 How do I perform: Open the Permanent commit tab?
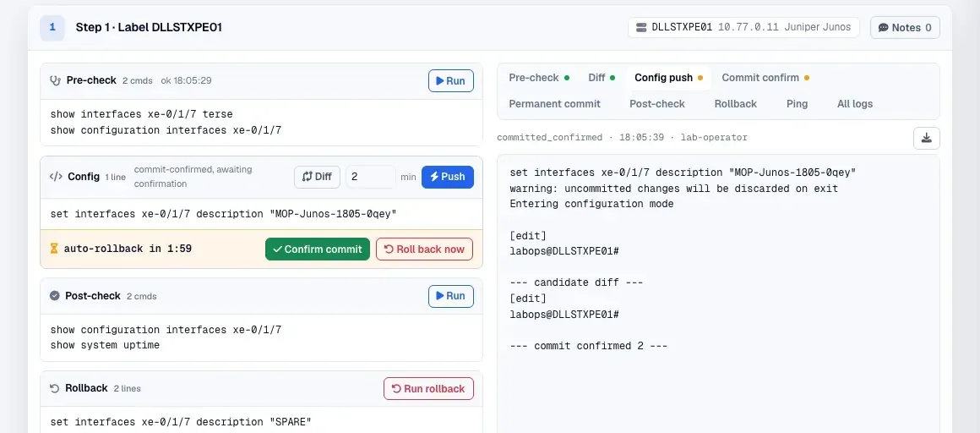coord(554,104)
